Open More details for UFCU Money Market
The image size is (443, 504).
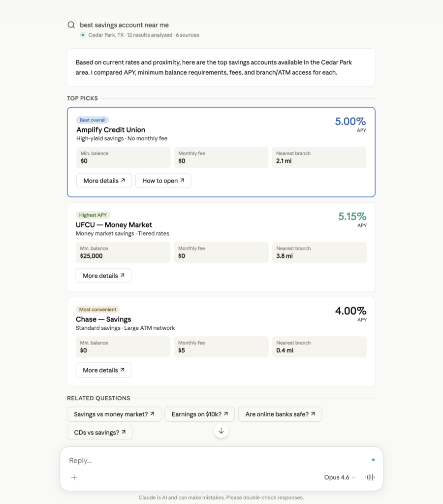coord(103,276)
